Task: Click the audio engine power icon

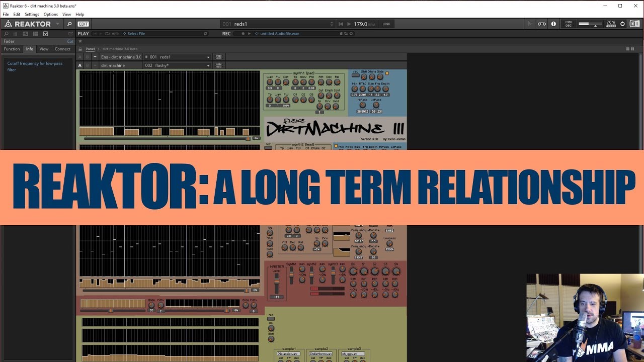Action: pyautogui.click(x=622, y=24)
